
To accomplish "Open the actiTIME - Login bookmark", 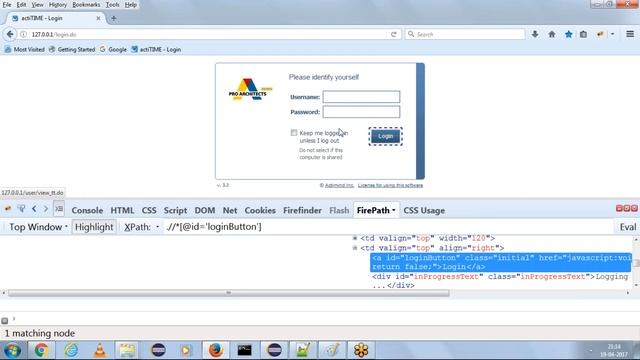I will [x=156, y=49].
